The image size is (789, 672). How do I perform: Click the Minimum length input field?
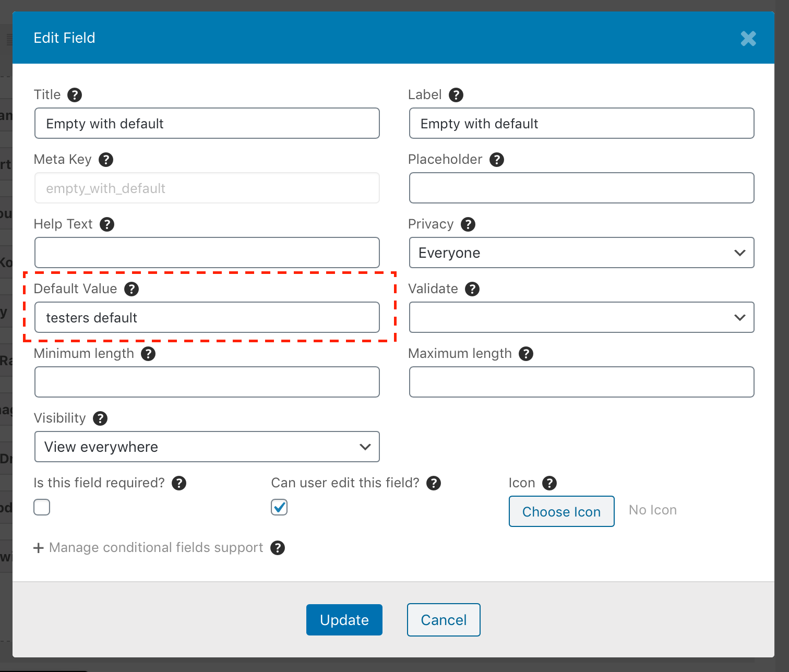tap(207, 382)
